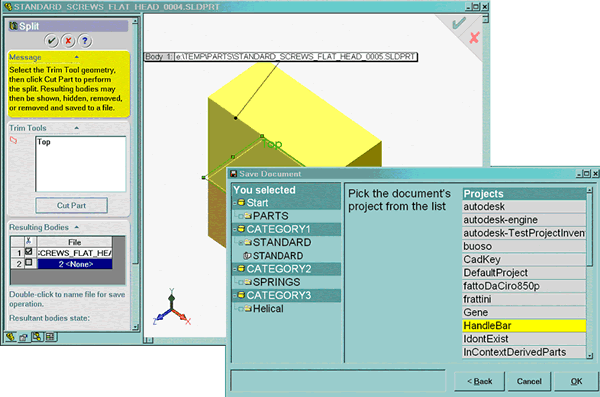The image size is (600, 397).
Task: Click the STANDARD folder icon
Action: click(x=248, y=242)
